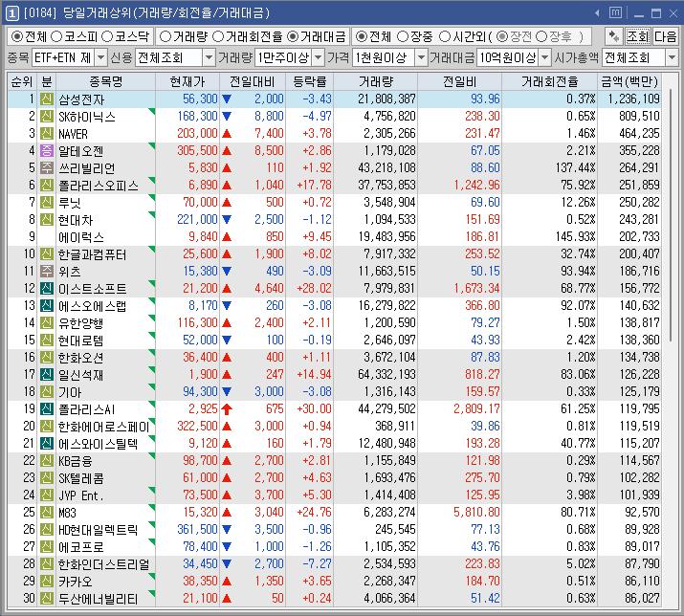The height and width of the screenshot is (616, 684).
Task: Open the 가격 1천원이상 dropdown
Action: [421, 57]
